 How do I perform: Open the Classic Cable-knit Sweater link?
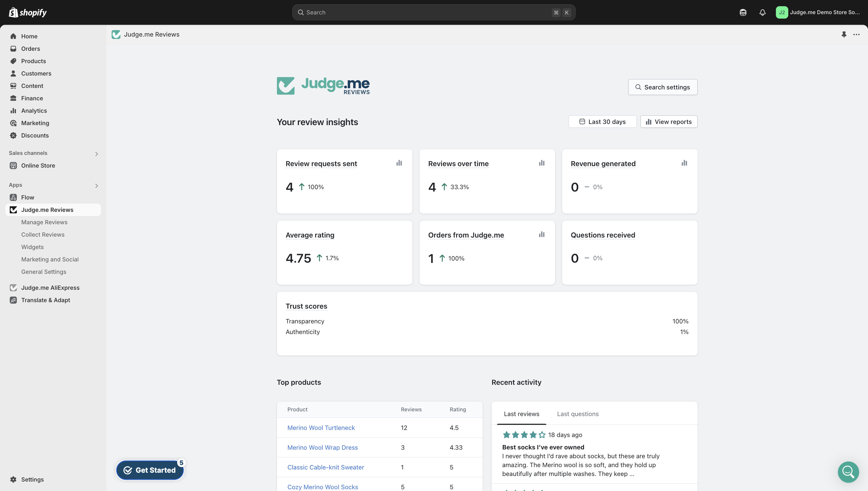326,467
